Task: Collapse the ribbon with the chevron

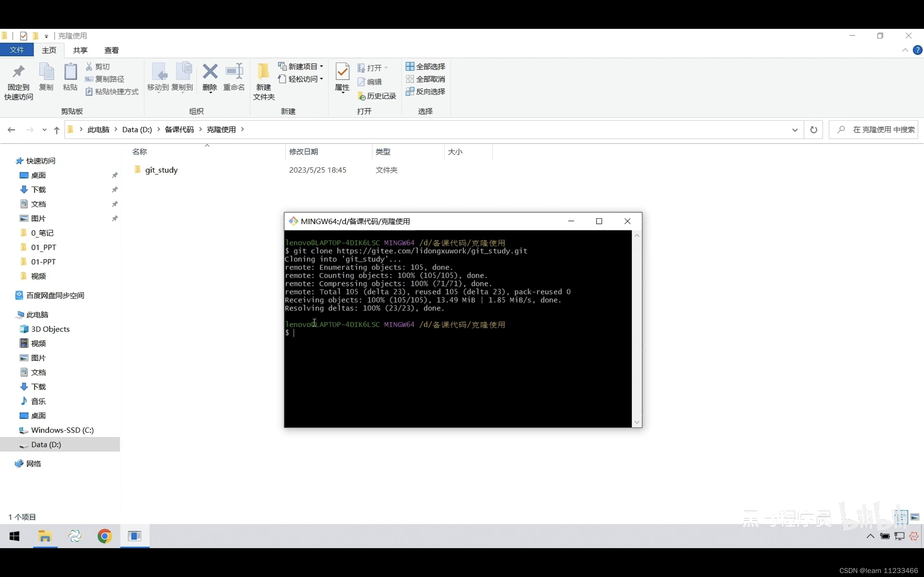Action: 905,50
